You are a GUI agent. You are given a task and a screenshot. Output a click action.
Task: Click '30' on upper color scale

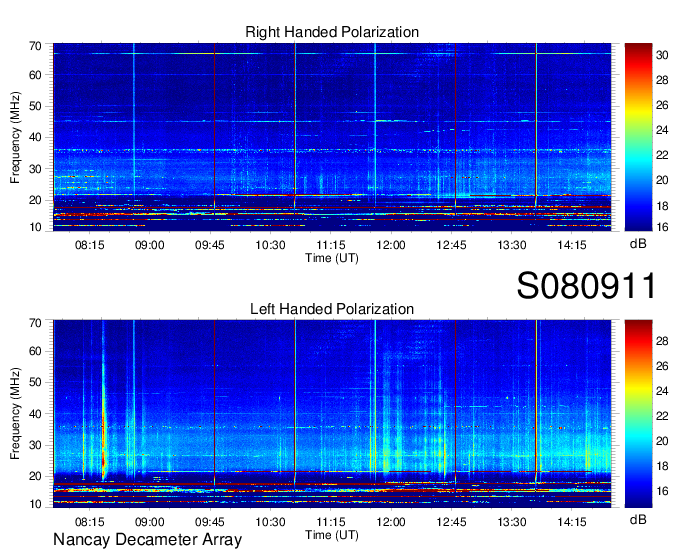(x=662, y=55)
